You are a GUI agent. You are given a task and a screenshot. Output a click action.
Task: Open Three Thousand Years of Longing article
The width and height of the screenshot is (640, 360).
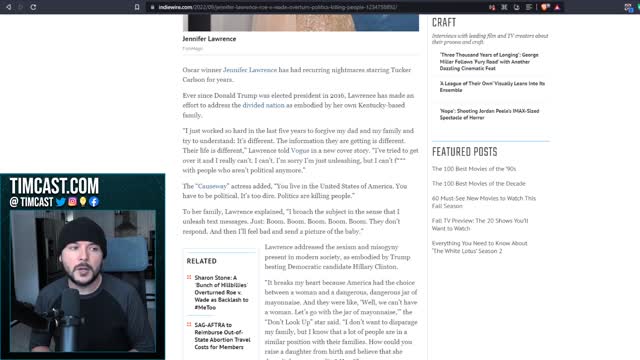click(489, 61)
